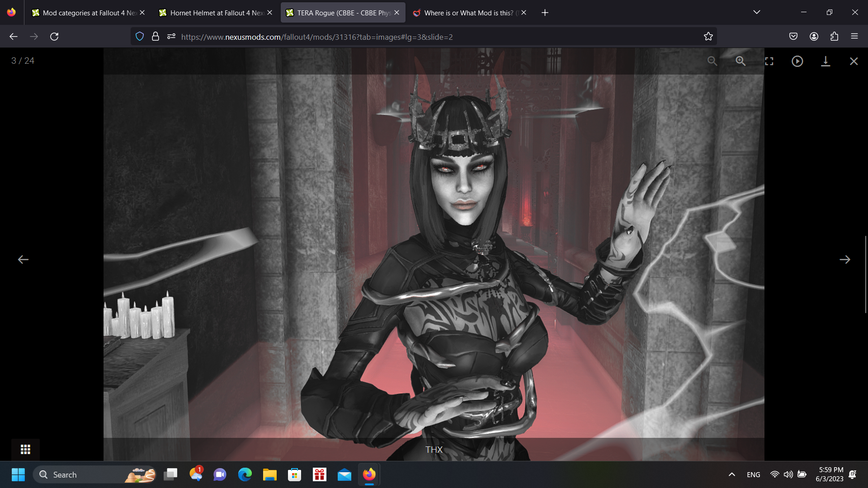Open a new browser tab

[x=545, y=13]
